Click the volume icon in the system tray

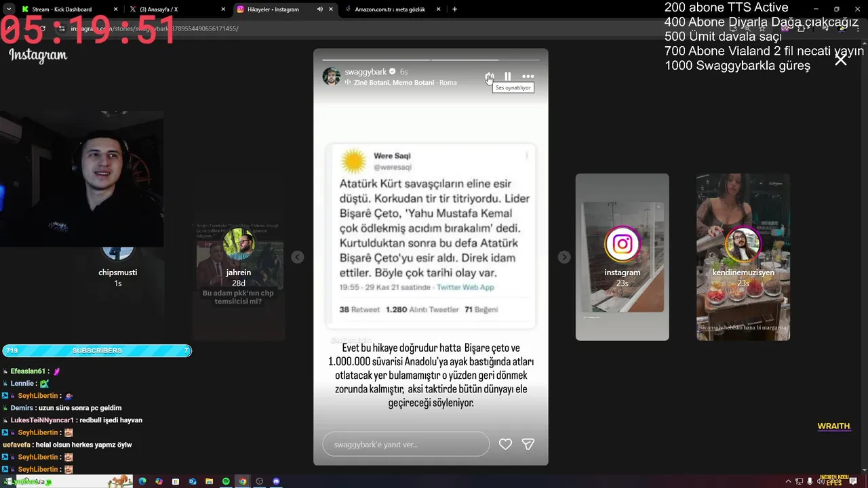pyautogui.click(x=821, y=481)
